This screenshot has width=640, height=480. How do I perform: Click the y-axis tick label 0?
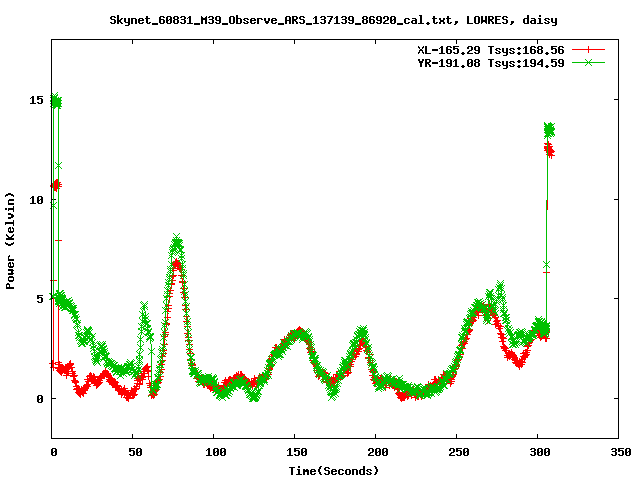click(40, 399)
